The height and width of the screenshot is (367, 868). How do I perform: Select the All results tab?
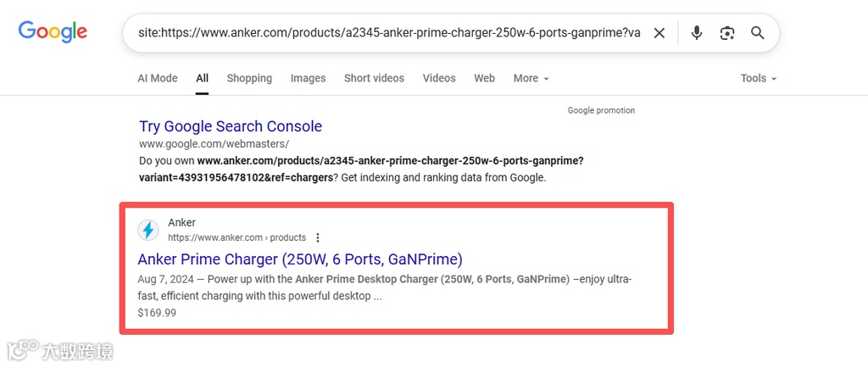click(202, 78)
